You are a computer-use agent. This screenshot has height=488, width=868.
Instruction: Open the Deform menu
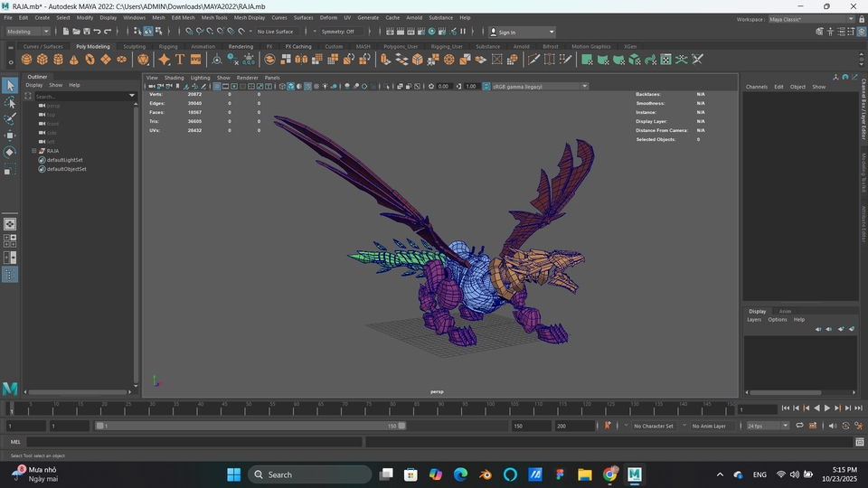click(x=328, y=18)
